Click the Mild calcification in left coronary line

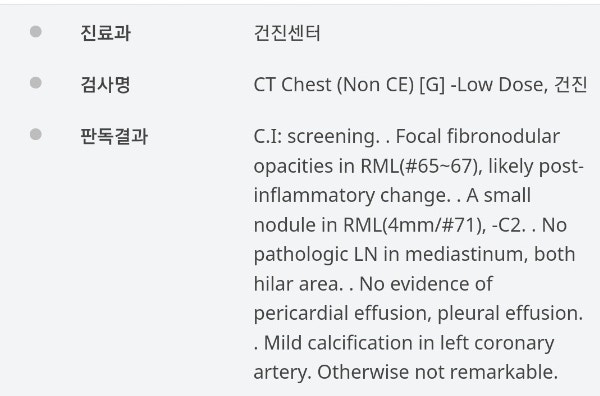[x=409, y=343]
